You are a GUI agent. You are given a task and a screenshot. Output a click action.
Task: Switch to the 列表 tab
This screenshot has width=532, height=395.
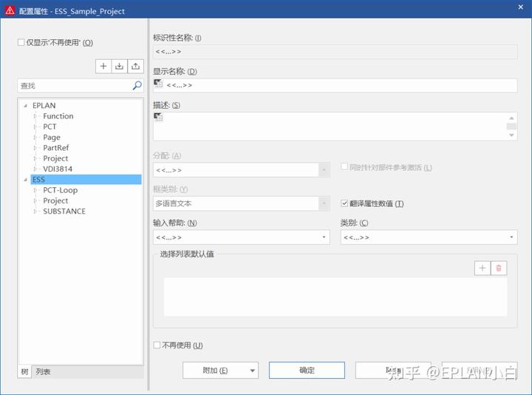(x=43, y=371)
